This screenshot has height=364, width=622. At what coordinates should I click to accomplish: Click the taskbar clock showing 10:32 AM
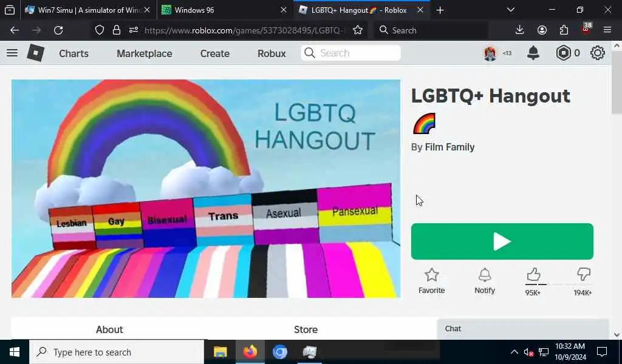[x=570, y=352]
